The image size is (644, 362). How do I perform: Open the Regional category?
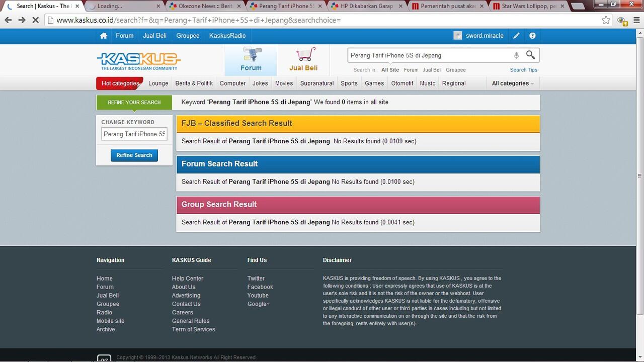[x=454, y=83]
